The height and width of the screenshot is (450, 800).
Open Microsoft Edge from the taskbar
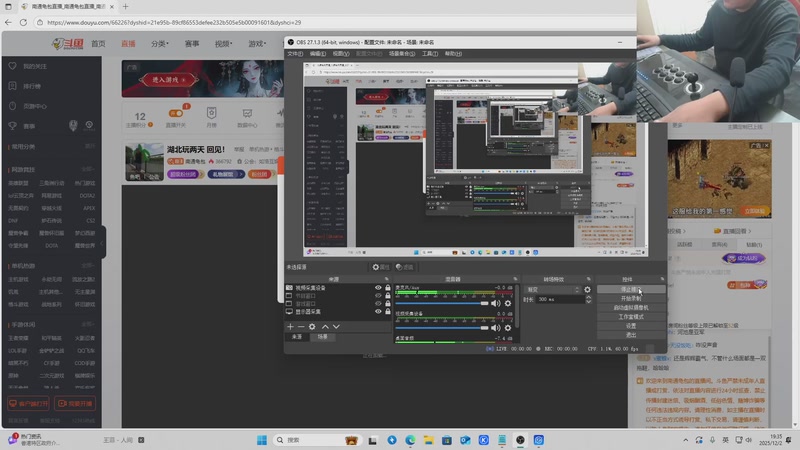(x=410, y=440)
